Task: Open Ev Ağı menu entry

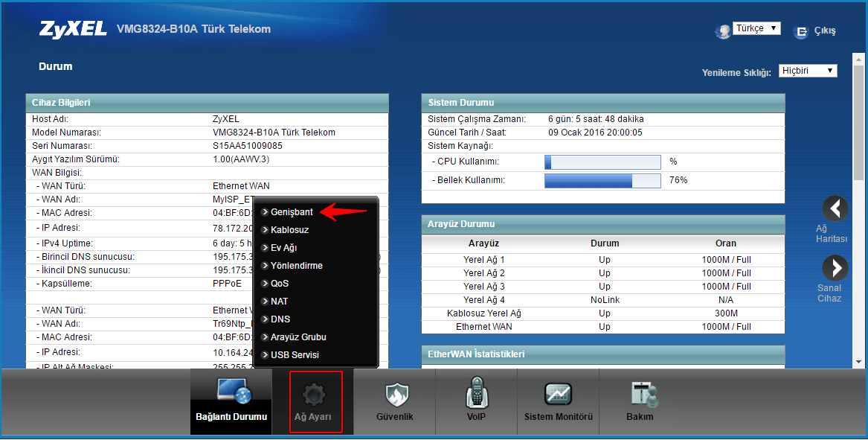Action: [x=283, y=248]
